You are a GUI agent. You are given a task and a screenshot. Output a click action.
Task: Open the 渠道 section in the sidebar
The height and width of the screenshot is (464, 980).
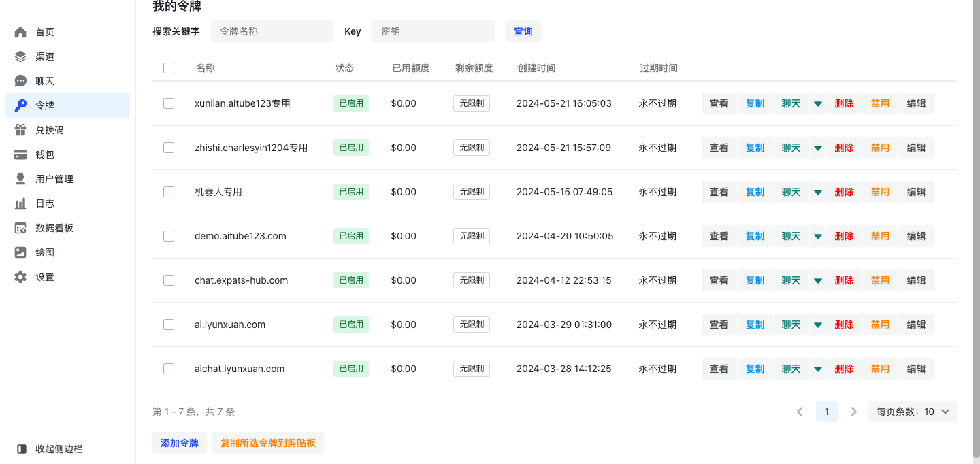click(44, 56)
